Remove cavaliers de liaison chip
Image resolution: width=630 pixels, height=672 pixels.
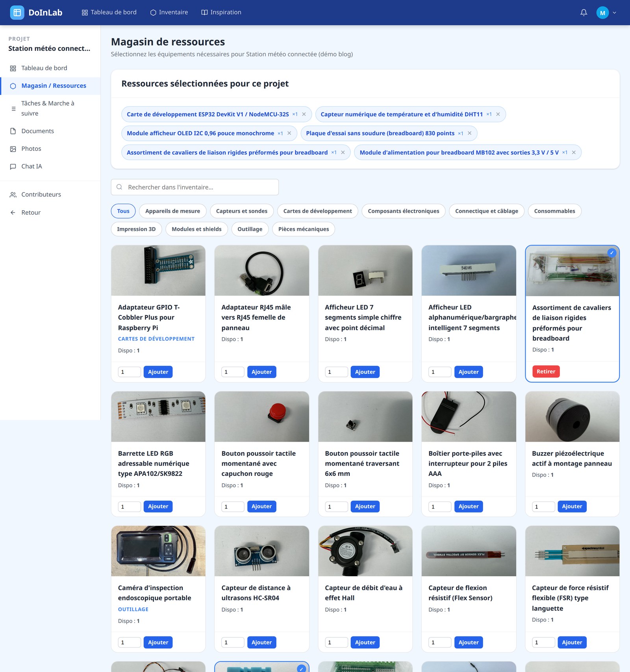click(x=343, y=152)
